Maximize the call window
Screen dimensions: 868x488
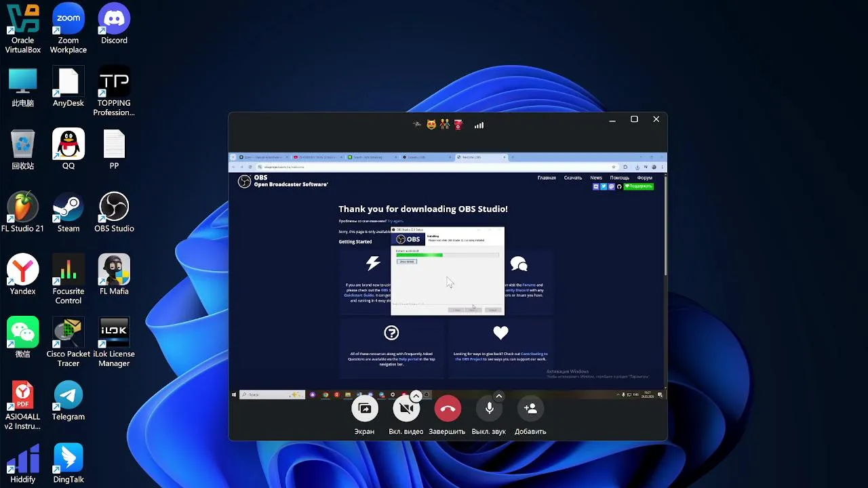click(x=634, y=119)
